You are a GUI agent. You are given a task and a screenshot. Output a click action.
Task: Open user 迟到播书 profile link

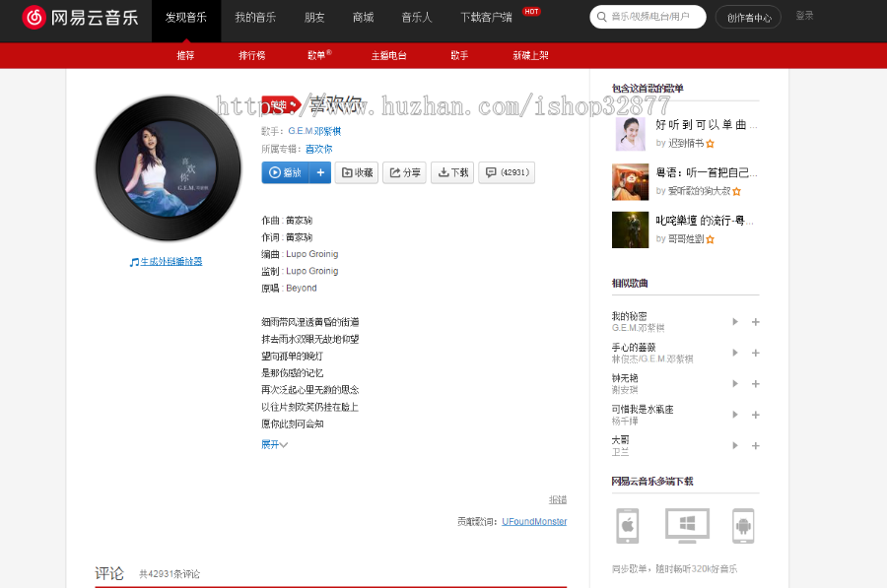pyautogui.click(x=686, y=144)
